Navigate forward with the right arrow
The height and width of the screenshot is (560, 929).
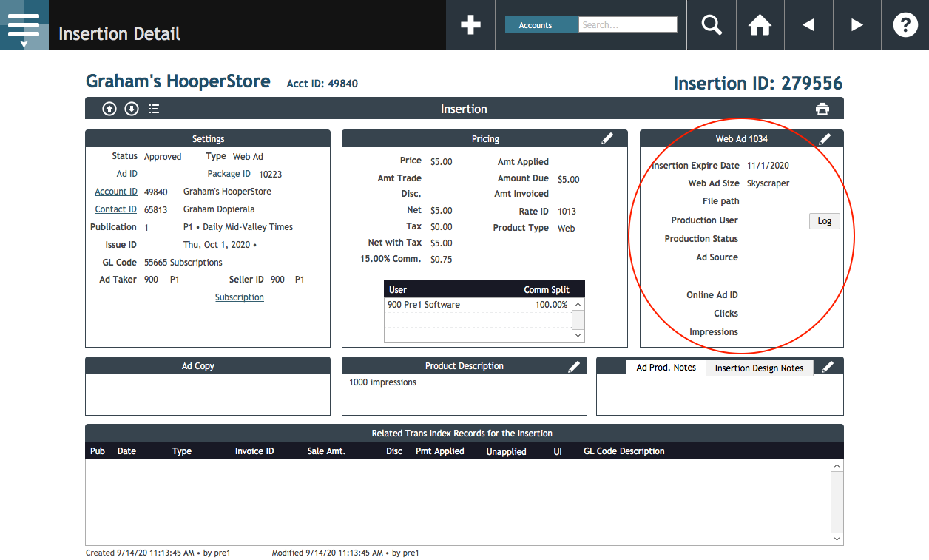pos(857,25)
